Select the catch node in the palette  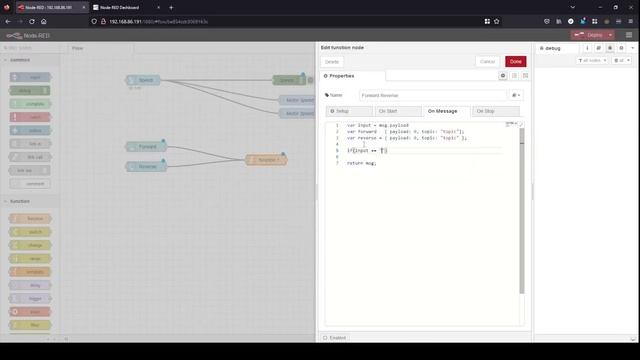[30, 117]
